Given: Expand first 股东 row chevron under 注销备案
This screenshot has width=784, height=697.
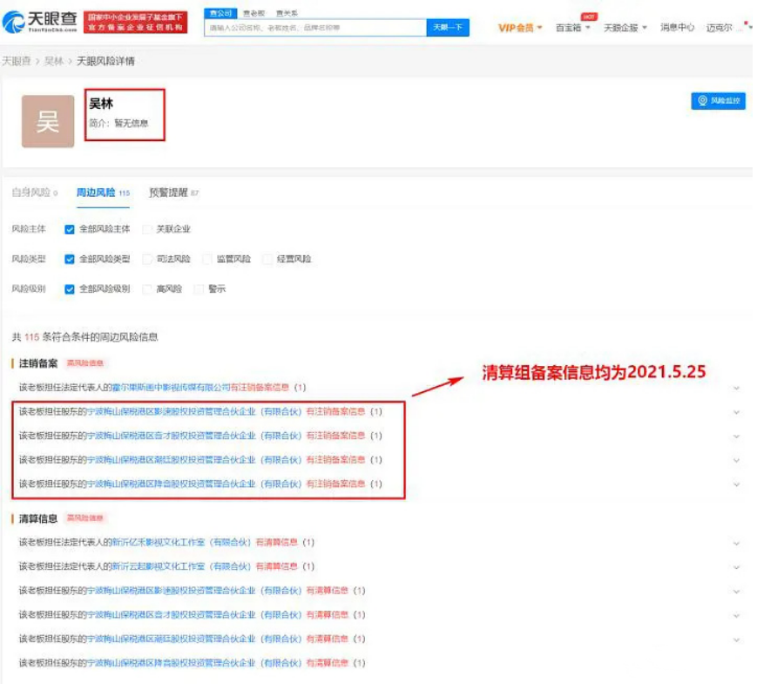Looking at the screenshot, I should pyautogui.click(x=736, y=412).
